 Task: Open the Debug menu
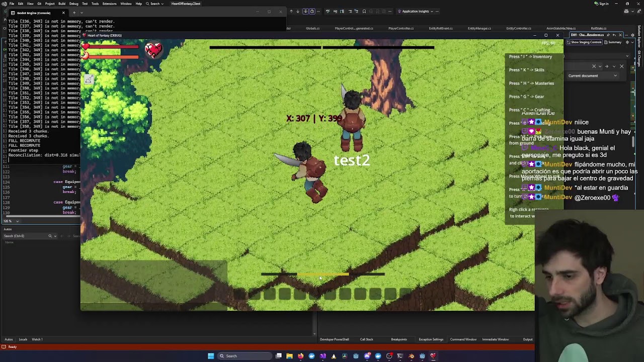[73, 4]
